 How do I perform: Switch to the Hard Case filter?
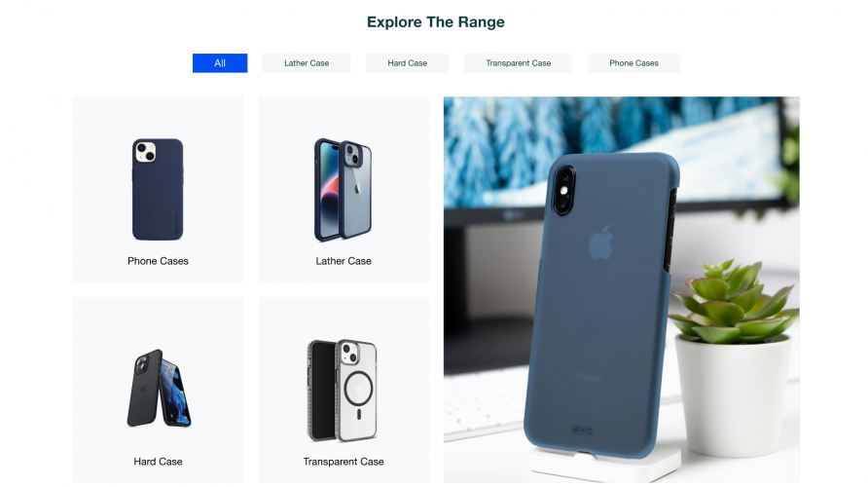[x=407, y=63]
